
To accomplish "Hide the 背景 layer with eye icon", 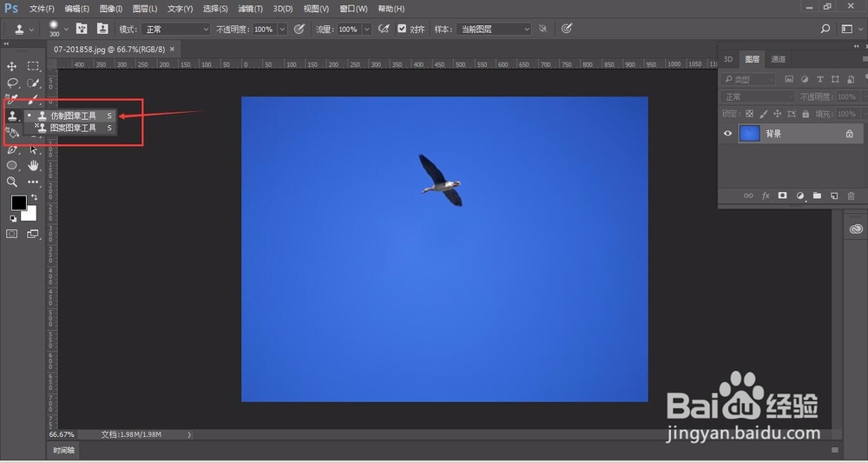I will pyautogui.click(x=728, y=134).
